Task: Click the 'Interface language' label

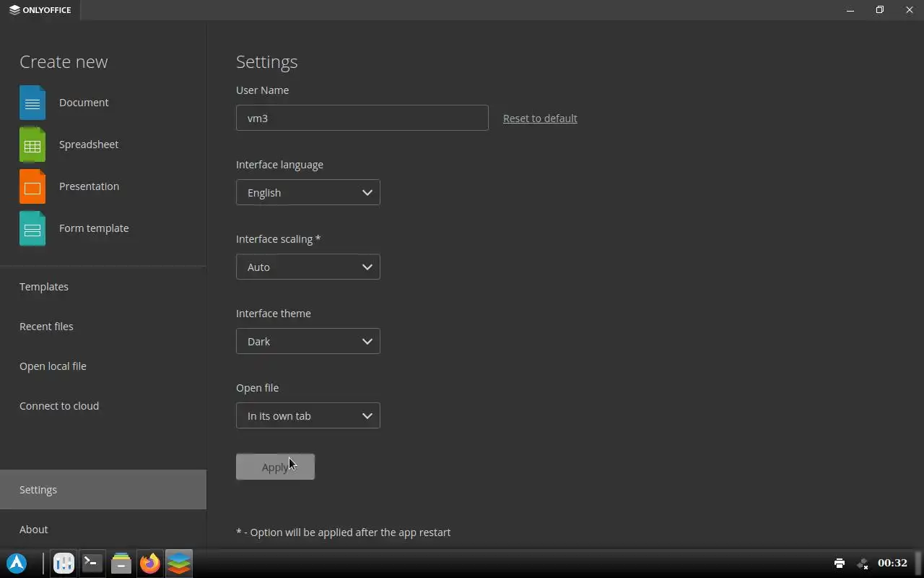Action: (279, 165)
